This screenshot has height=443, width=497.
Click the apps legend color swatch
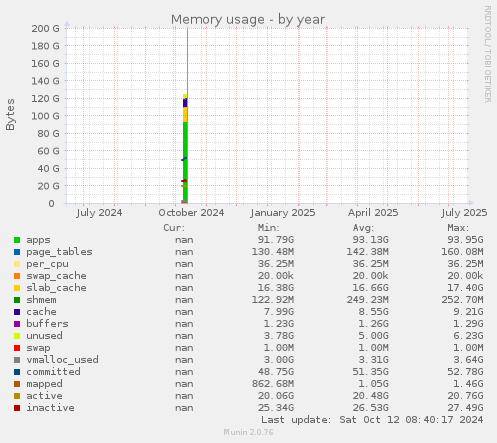click(x=17, y=240)
